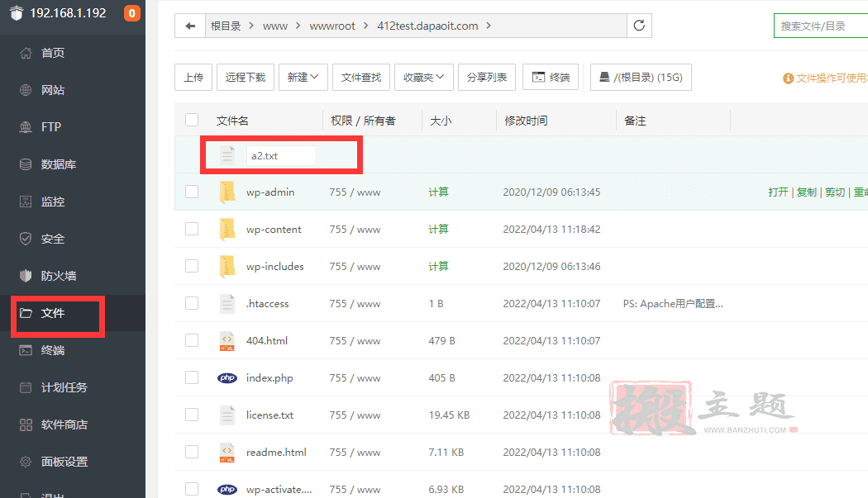The width and height of the screenshot is (868, 498).
Task: Check the index.php row checkbox
Action: point(192,377)
